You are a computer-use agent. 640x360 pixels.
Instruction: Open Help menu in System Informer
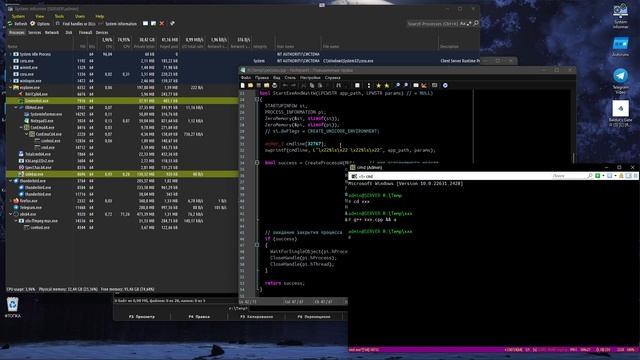point(100,16)
